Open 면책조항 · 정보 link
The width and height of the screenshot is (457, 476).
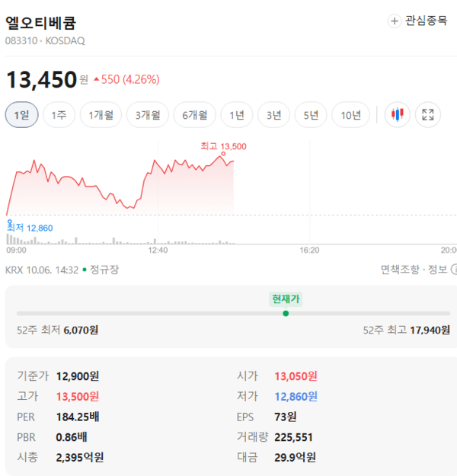414,270
